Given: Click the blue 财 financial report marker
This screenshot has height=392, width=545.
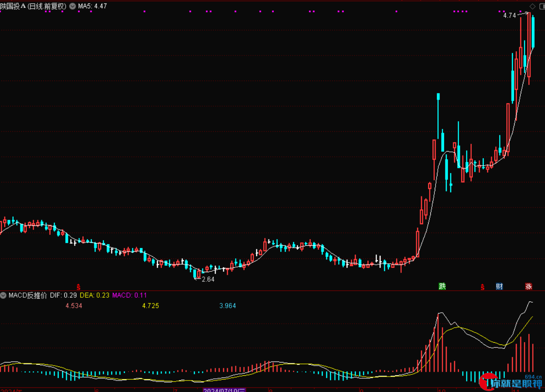Looking at the screenshot, I should tap(499, 286).
